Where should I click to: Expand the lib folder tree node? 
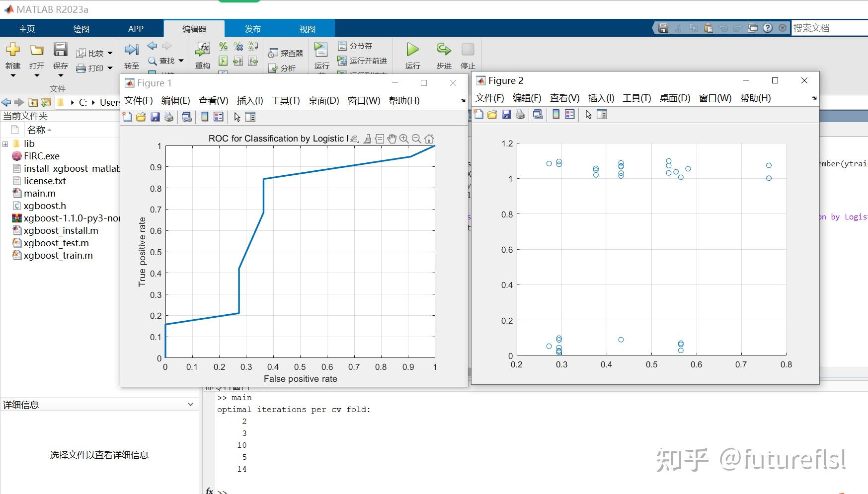[5, 144]
